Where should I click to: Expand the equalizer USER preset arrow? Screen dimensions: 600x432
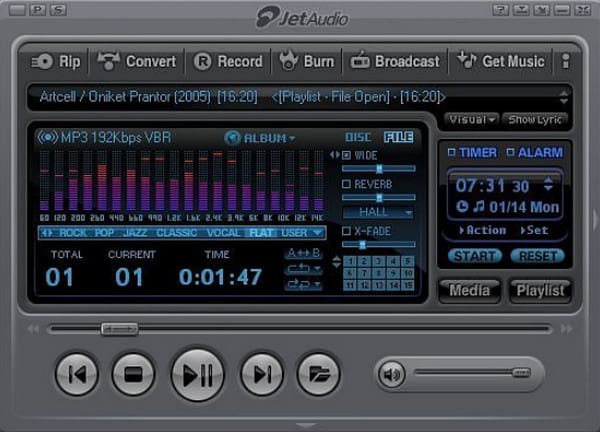(317, 233)
